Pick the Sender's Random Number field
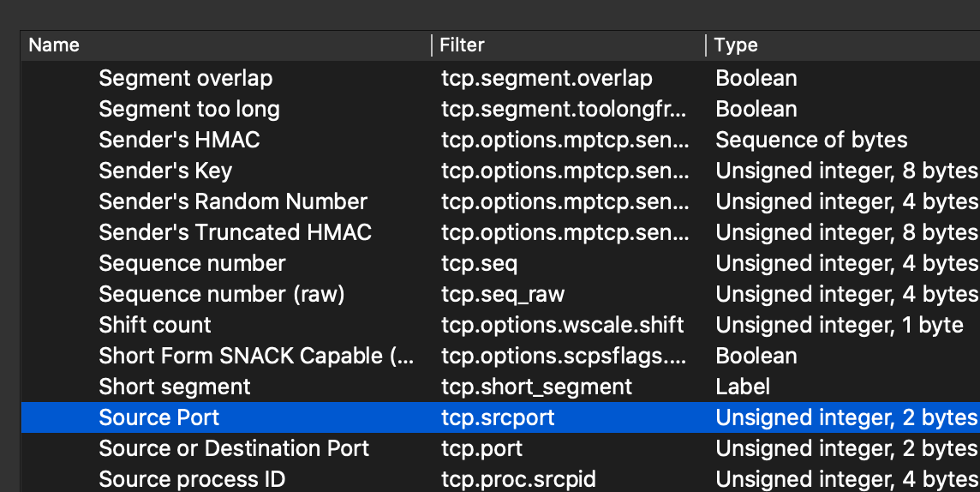 pyautogui.click(x=233, y=201)
